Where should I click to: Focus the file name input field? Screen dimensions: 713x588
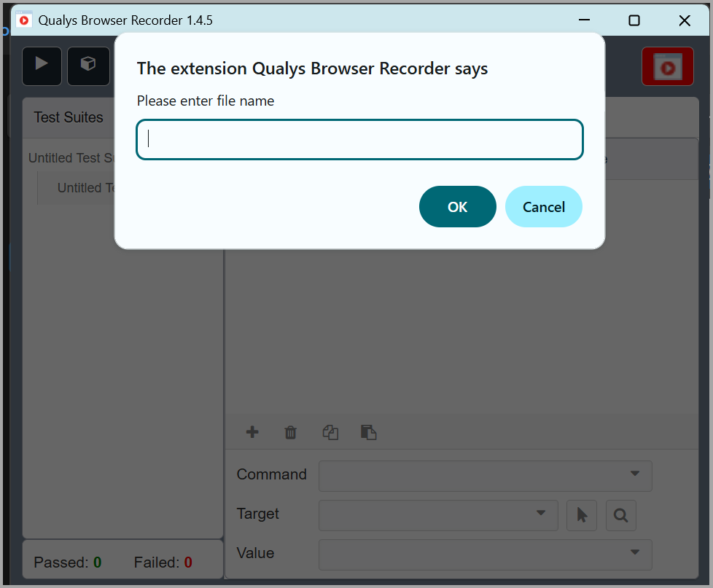point(359,139)
